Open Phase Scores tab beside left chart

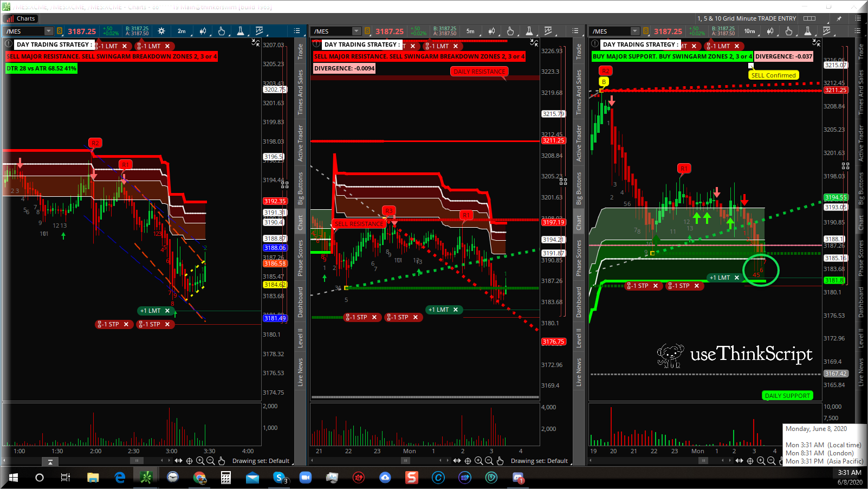(x=300, y=258)
